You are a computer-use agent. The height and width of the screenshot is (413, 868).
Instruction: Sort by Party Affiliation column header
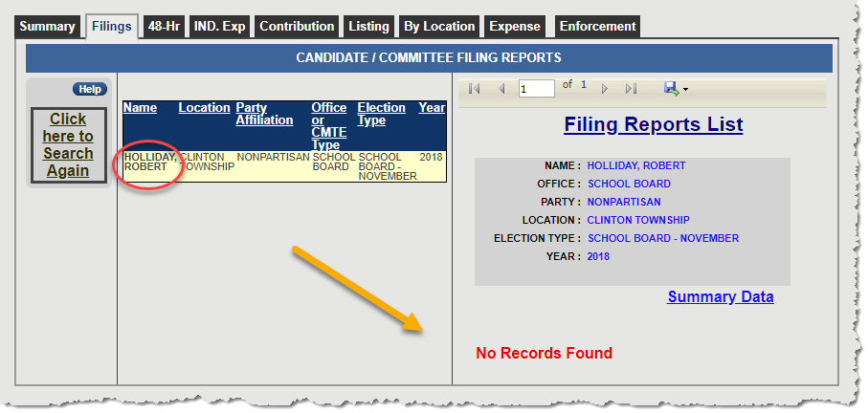(x=264, y=114)
